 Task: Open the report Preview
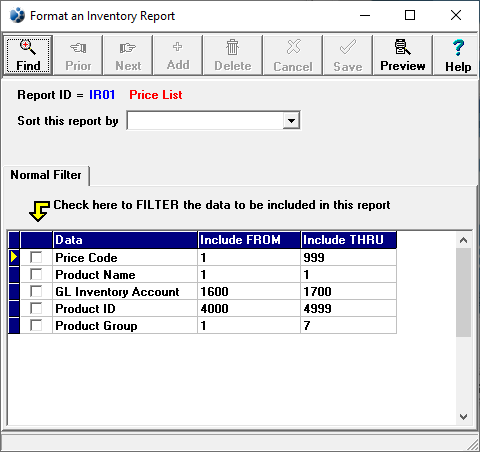point(403,55)
